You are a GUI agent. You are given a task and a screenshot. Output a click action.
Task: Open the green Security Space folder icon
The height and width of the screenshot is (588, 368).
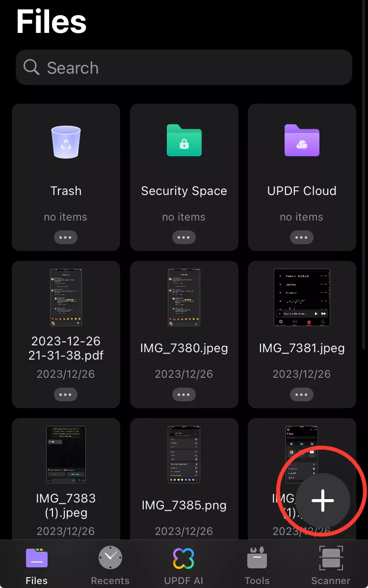[x=184, y=140]
